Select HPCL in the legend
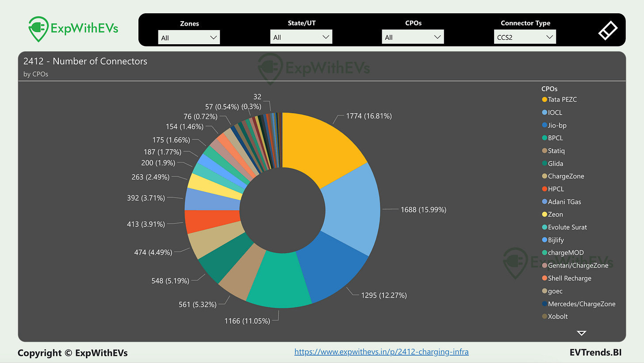 [x=553, y=189]
